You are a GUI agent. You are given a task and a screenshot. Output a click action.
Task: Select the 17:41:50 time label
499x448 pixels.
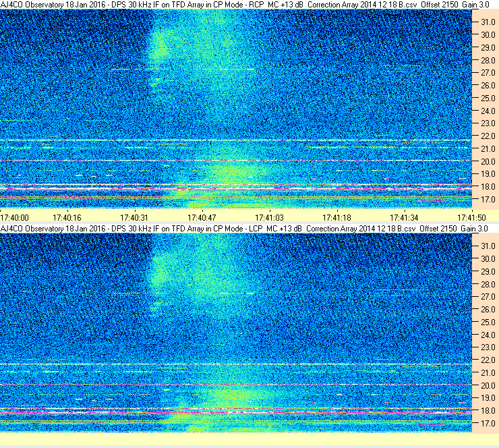471,218
